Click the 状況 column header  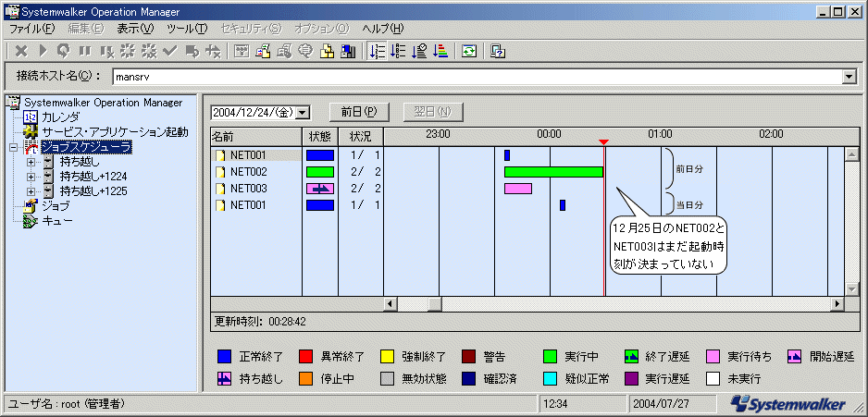tap(360, 136)
